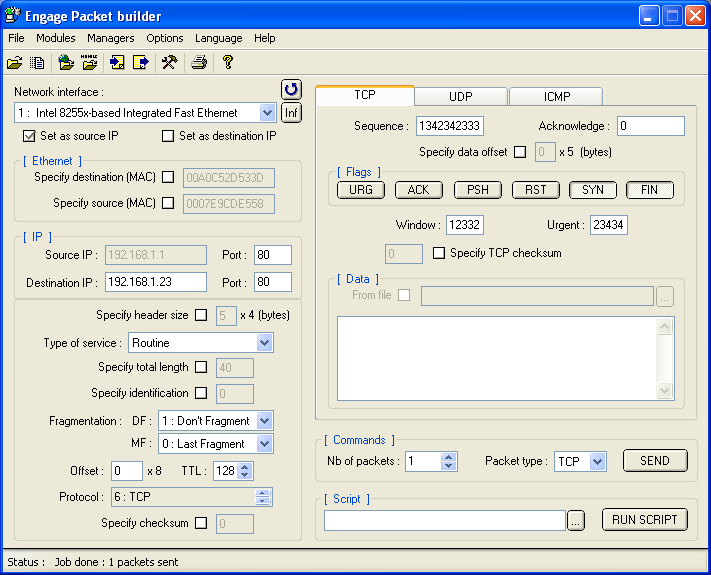Open the Managers menu
The width and height of the screenshot is (711, 575).
pyautogui.click(x=111, y=38)
